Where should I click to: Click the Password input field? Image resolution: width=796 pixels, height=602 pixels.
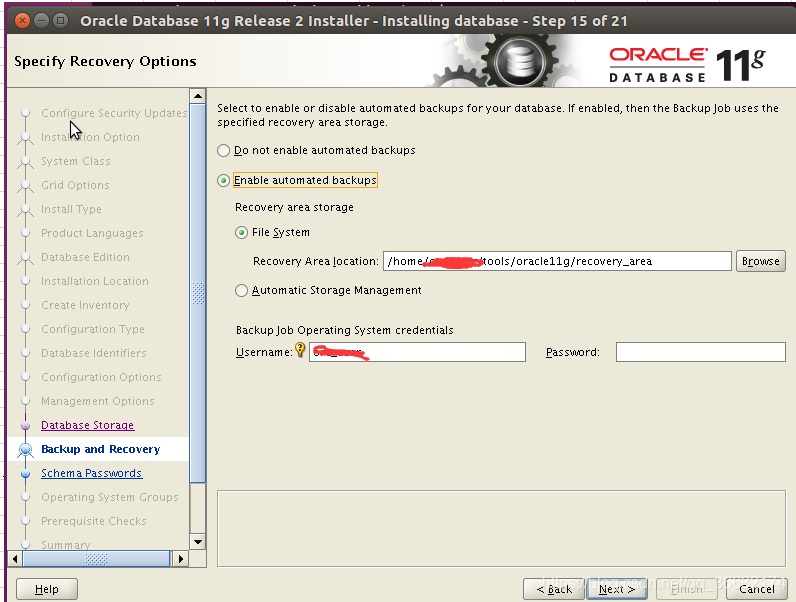tap(701, 352)
